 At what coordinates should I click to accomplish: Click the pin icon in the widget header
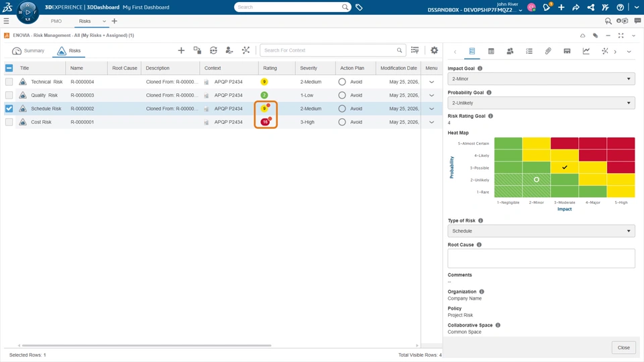595,36
